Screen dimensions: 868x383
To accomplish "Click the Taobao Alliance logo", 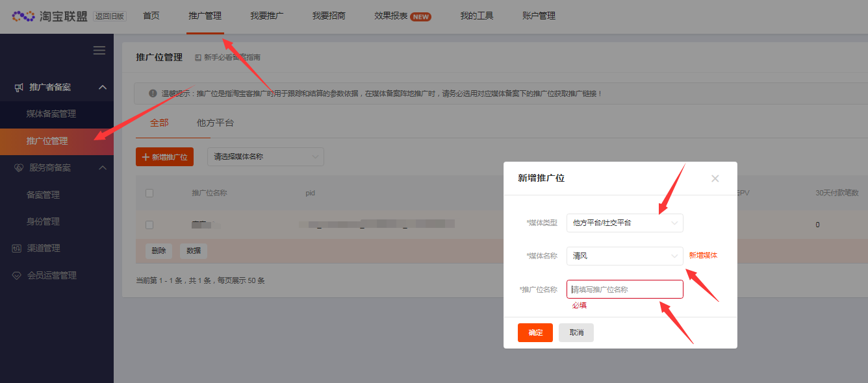I will (49, 16).
